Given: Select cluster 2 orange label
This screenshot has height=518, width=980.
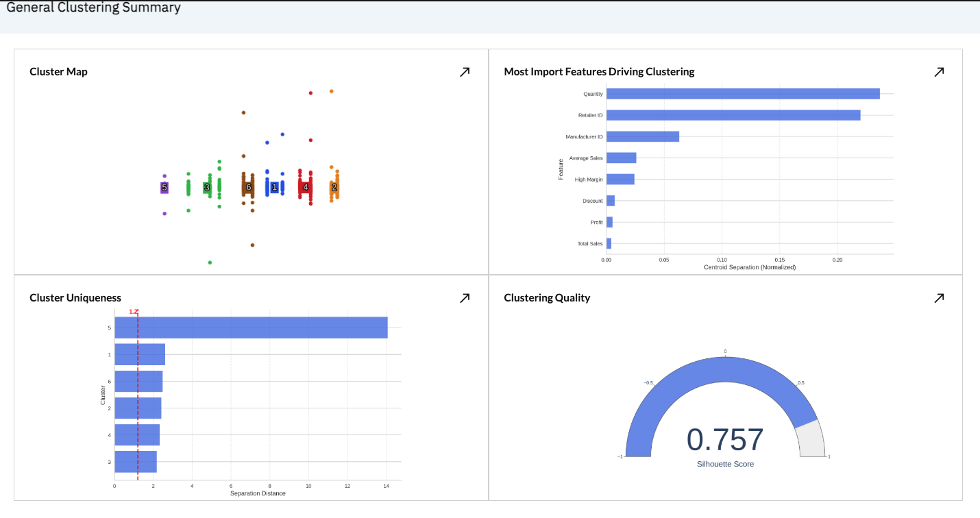Looking at the screenshot, I should tap(334, 187).
